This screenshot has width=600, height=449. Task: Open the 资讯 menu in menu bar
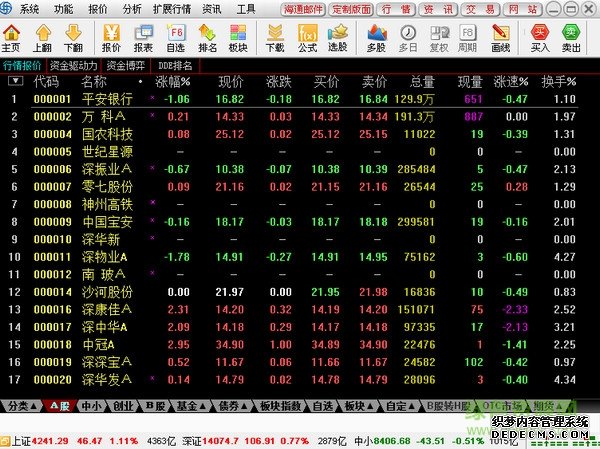[x=212, y=9]
